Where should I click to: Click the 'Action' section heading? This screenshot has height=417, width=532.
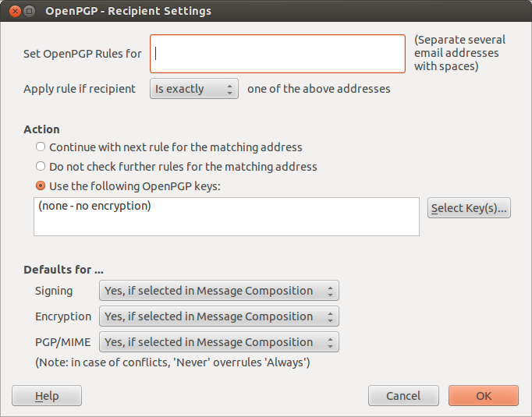(41, 129)
